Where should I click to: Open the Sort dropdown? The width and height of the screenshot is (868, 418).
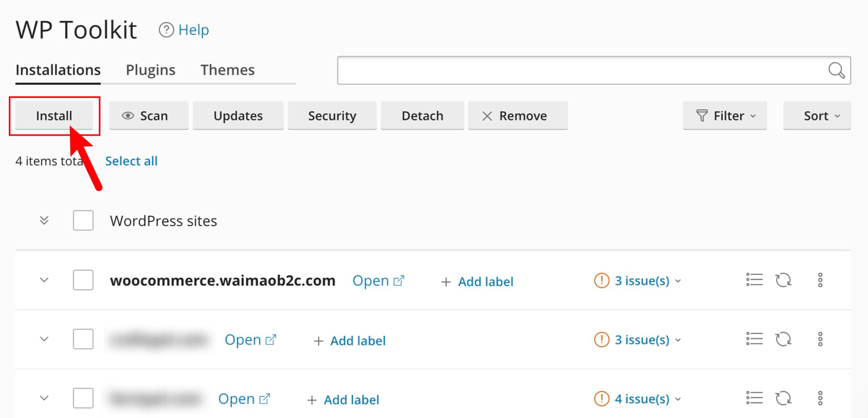point(817,116)
